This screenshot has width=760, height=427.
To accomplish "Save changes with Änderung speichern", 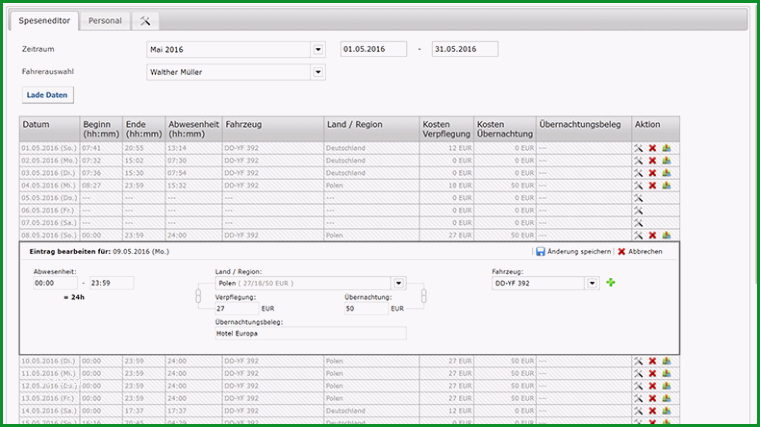I will click(x=573, y=252).
